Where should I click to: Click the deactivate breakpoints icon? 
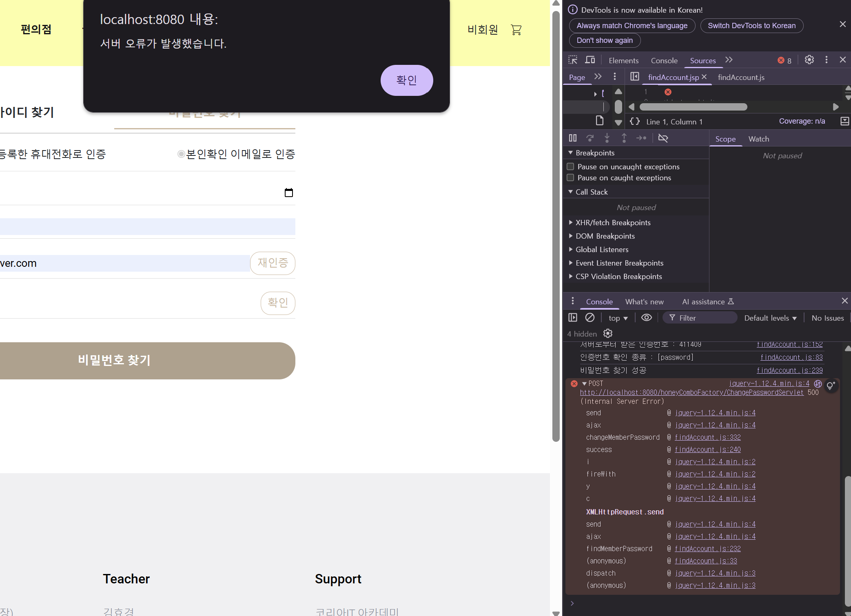point(663,138)
